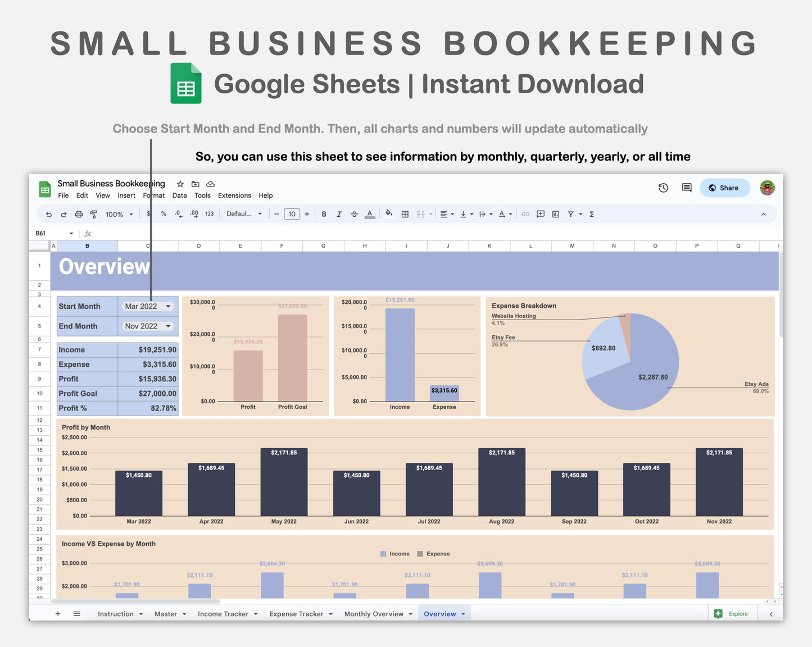The image size is (812, 647).
Task: Open the Fill color tool
Action: click(389, 214)
